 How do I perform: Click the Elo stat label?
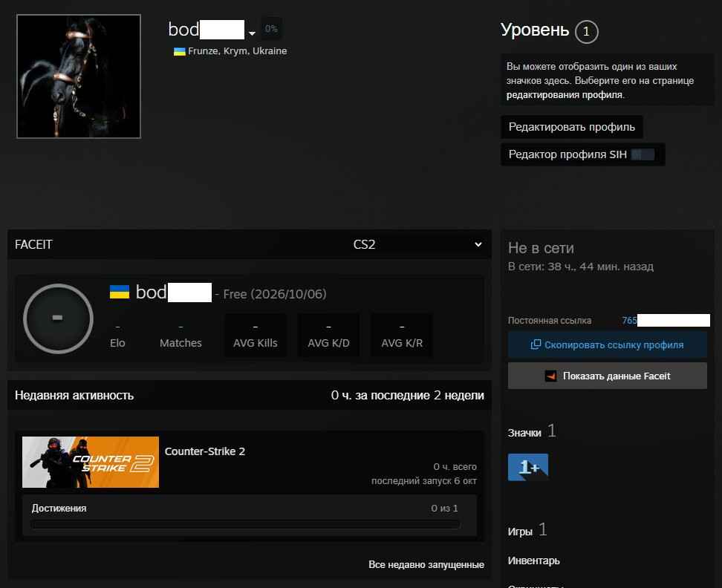(x=117, y=343)
